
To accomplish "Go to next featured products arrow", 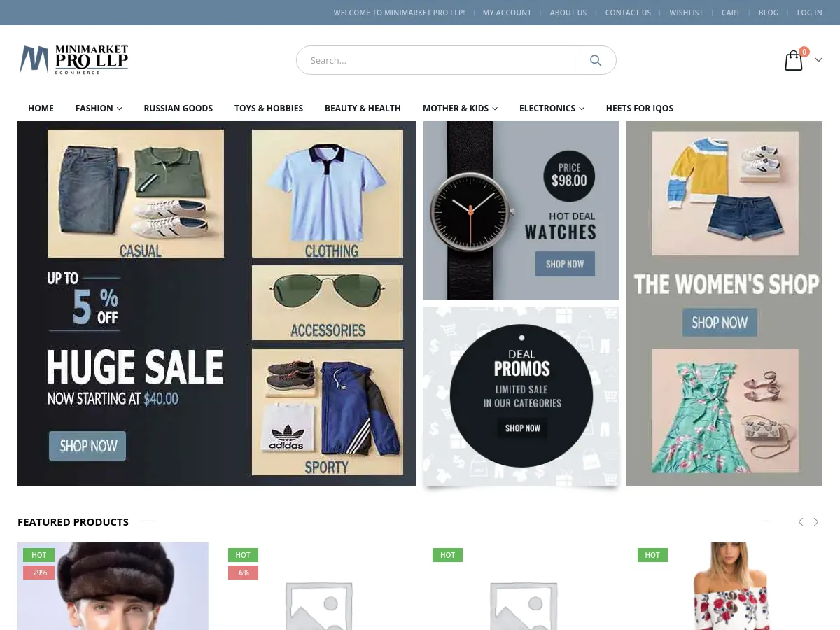I will coord(816,522).
